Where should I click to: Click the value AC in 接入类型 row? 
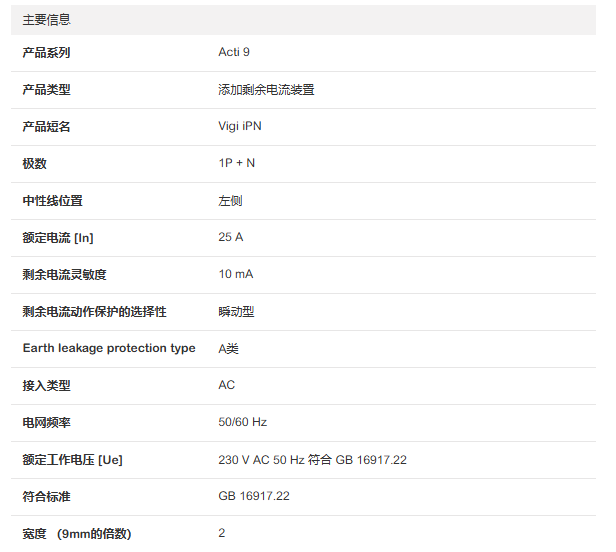point(227,385)
